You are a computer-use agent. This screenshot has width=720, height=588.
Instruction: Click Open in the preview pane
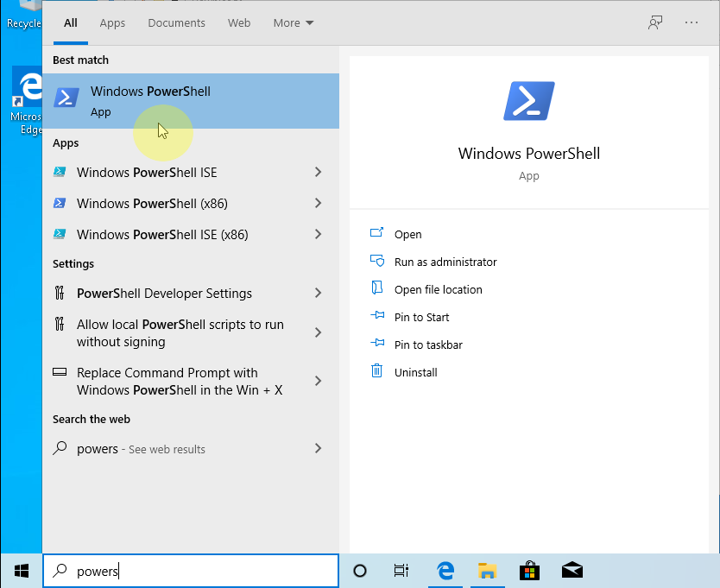point(407,234)
